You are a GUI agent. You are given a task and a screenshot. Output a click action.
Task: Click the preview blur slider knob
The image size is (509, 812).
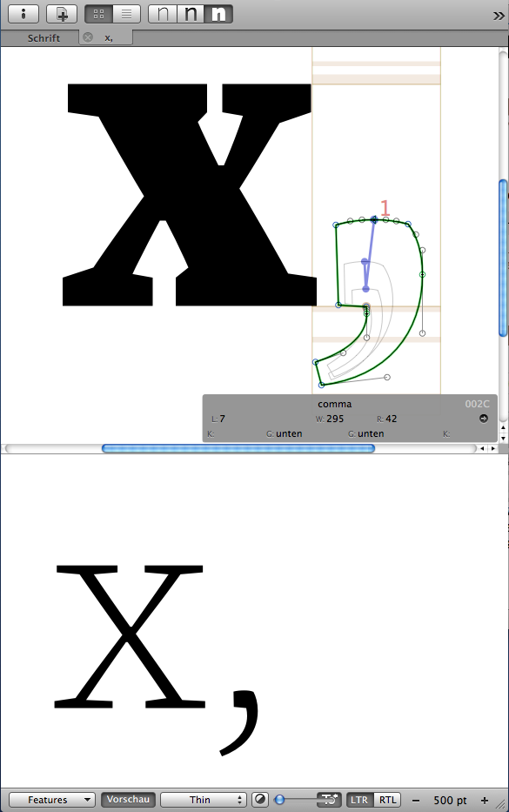(x=279, y=800)
